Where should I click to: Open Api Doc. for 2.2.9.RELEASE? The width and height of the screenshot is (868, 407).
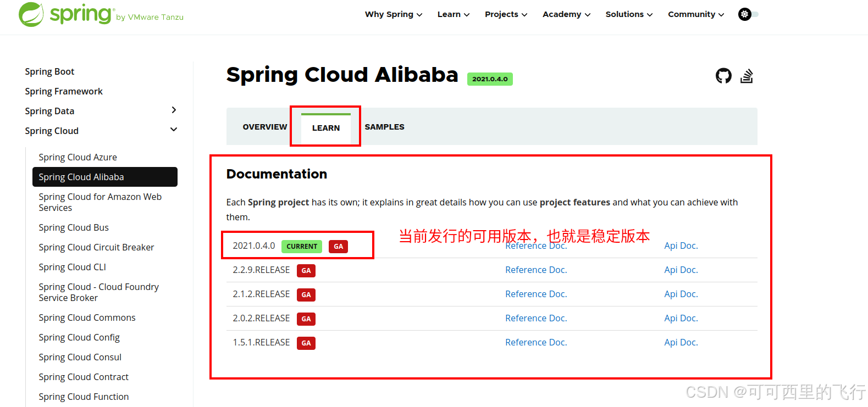pos(681,270)
